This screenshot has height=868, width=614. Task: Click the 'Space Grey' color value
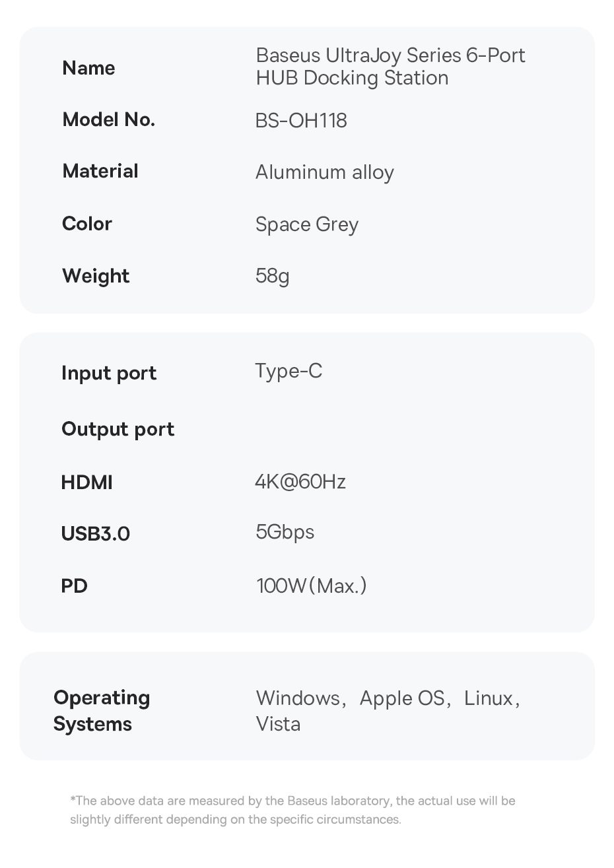(307, 224)
